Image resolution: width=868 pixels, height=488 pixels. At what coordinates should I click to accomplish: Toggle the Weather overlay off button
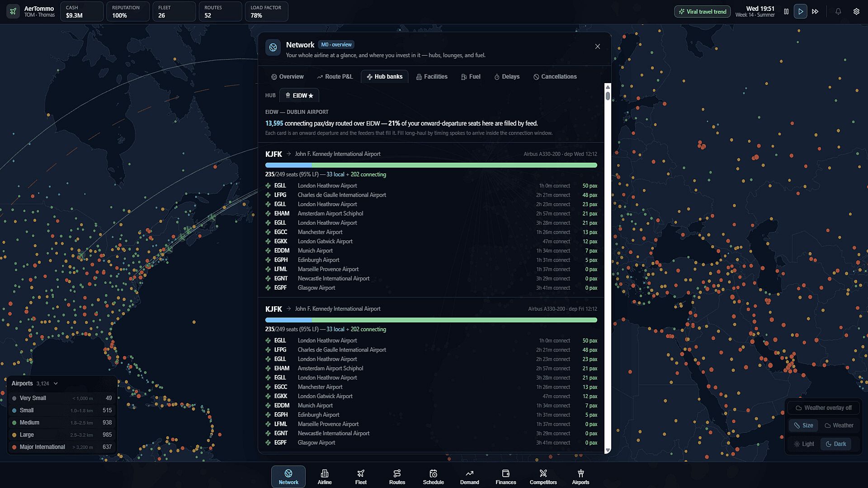pyautogui.click(x=823, y=408)
